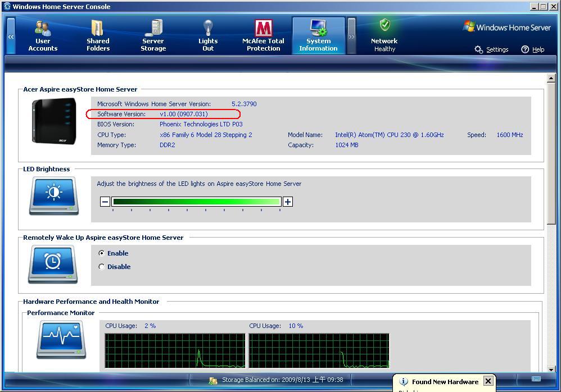Increase LED brightness with the plus button
The image size is (561, 392).
pos(287,201)
